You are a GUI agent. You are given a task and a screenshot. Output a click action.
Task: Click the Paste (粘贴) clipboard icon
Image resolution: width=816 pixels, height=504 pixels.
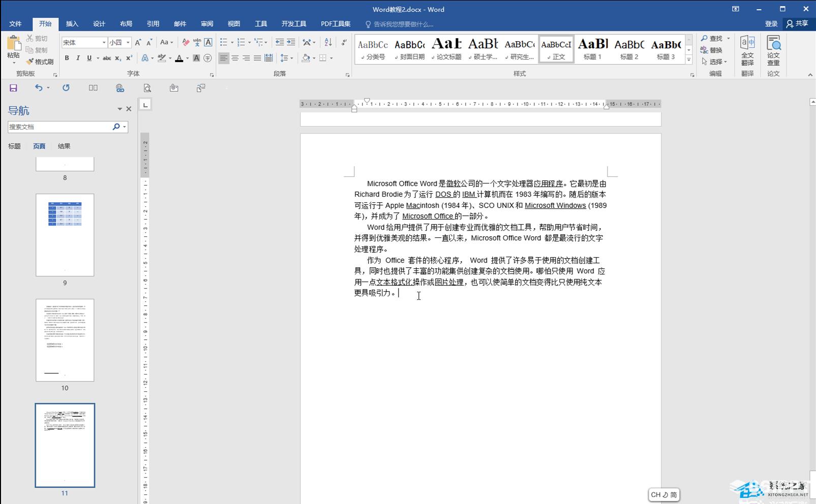click(14, 44)
